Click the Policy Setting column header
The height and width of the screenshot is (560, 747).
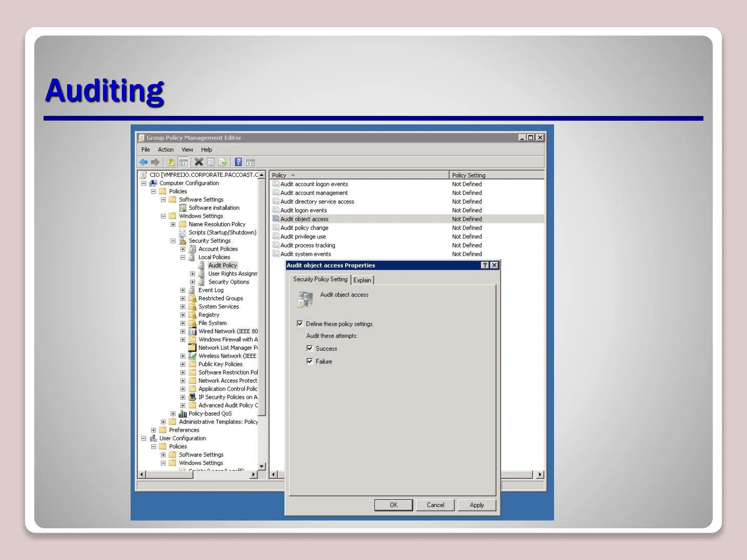click(497, 175)
